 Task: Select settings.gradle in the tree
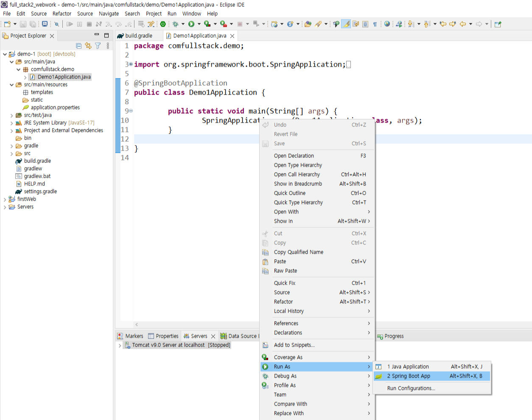pos(40,191)
